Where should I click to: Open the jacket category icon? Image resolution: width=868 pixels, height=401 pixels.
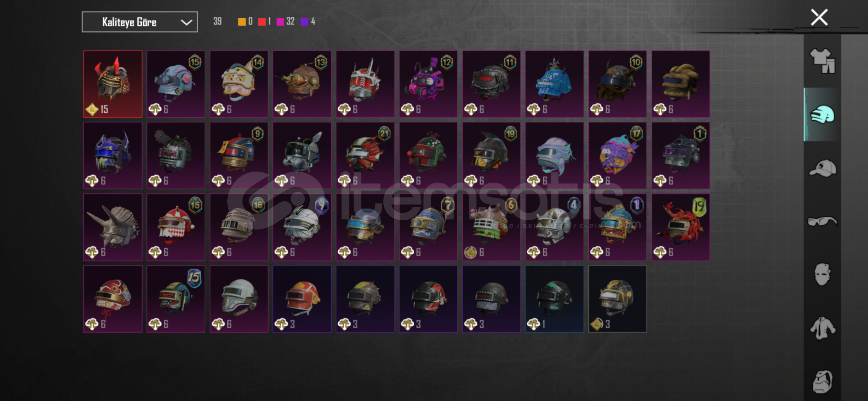point(822,328)
